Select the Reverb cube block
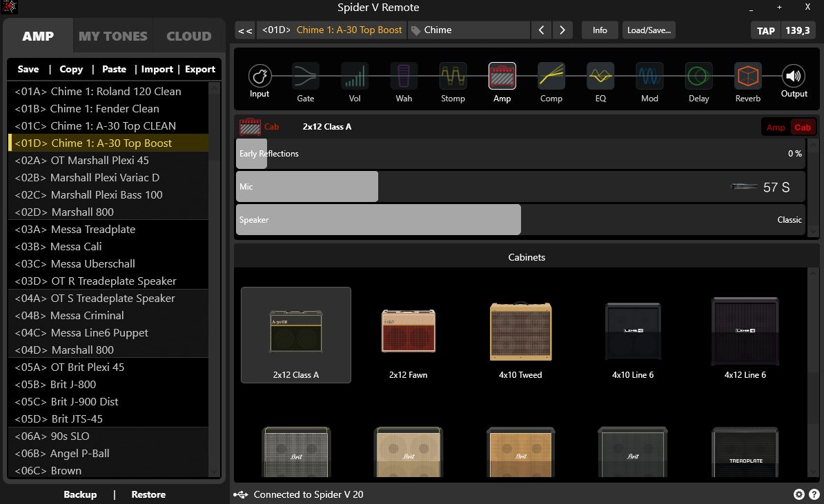The width and height of the screenshot is (824, 504). [x=748, y=77]
